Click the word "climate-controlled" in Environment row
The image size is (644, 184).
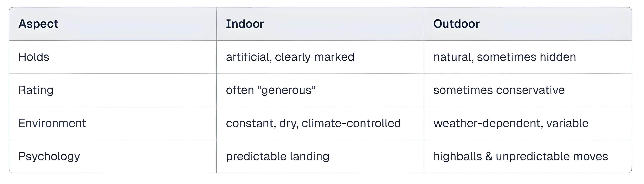(x=351, y=123)
